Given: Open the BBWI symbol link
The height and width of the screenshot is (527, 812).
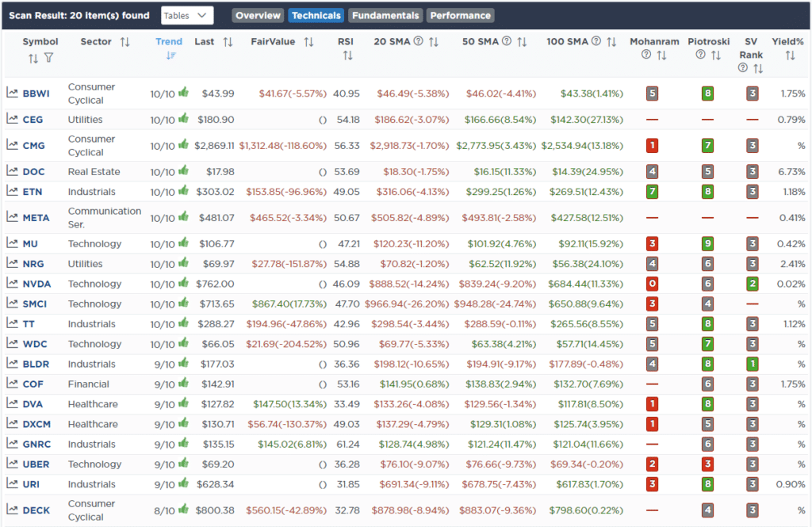Looking at the screenshot, I should coord(36,94).
